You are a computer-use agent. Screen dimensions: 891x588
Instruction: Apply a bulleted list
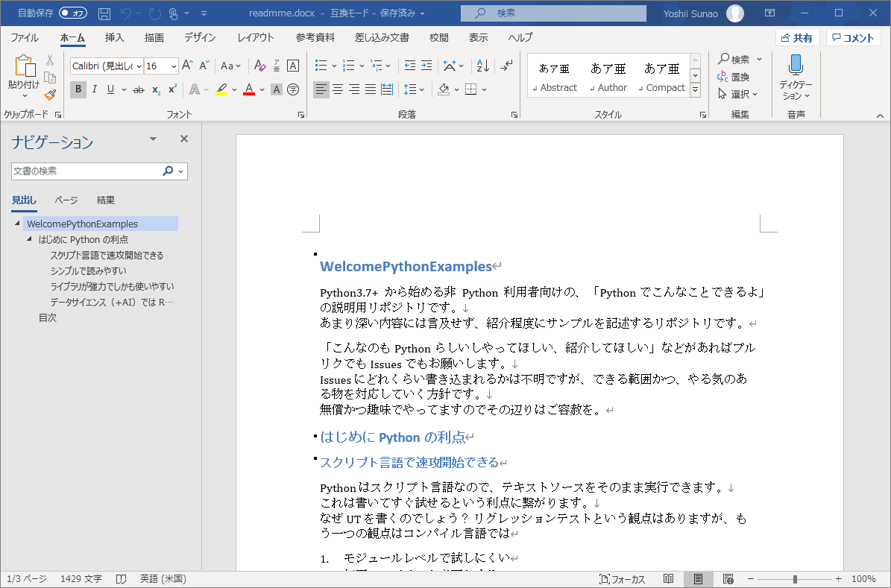pyautogui.click(x=321, y=66)
